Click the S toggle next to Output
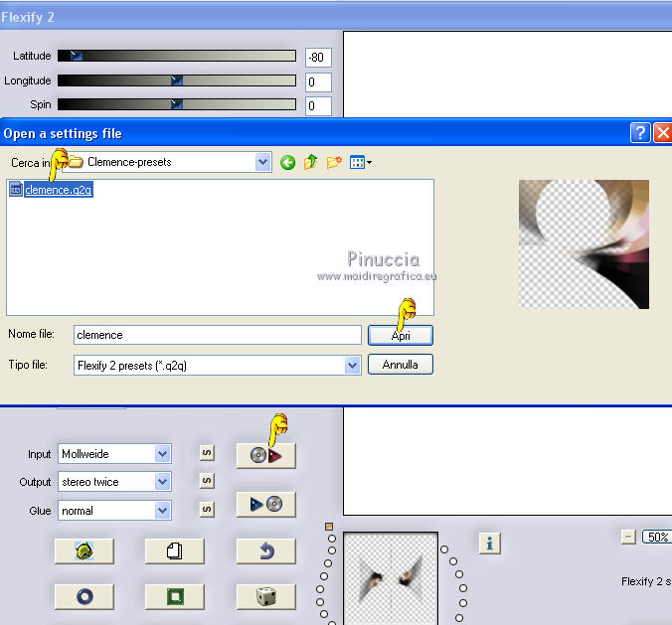The height and width of the screenshot is (625, 672). click(207, 481)
